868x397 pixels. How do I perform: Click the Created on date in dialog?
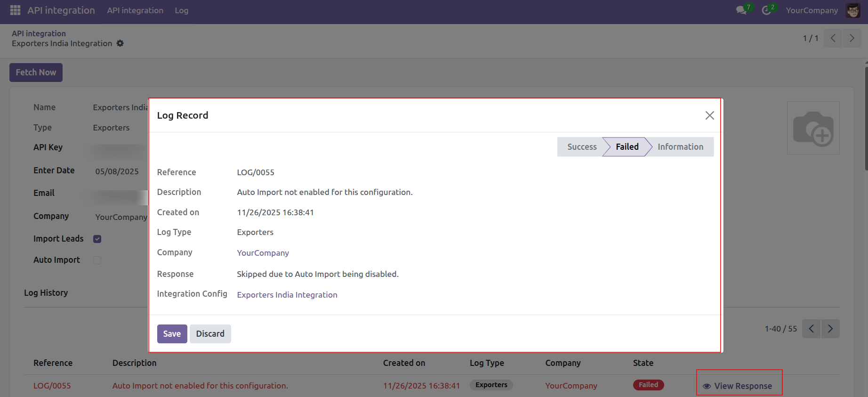point(275,212)
